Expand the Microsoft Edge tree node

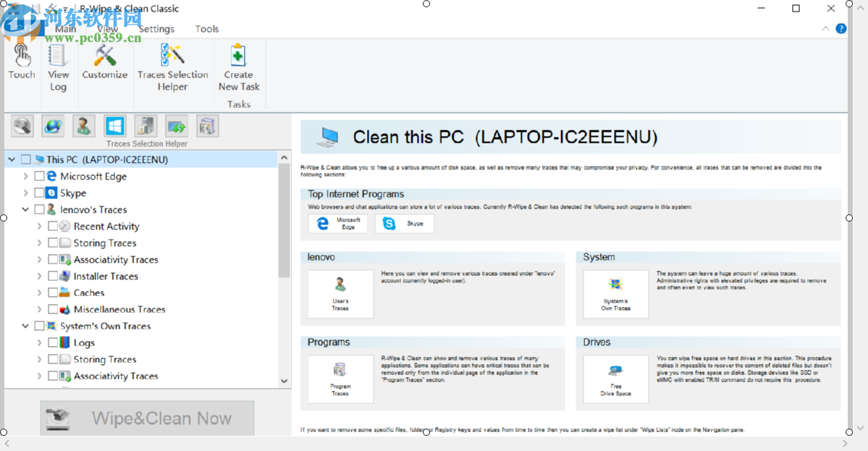point(25,176)
